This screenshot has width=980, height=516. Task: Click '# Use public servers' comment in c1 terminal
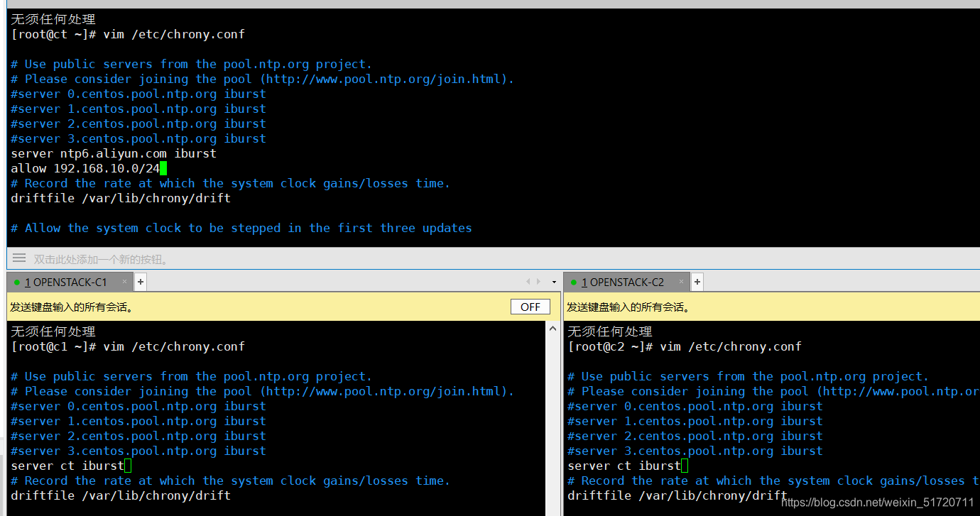pos(192,376)
